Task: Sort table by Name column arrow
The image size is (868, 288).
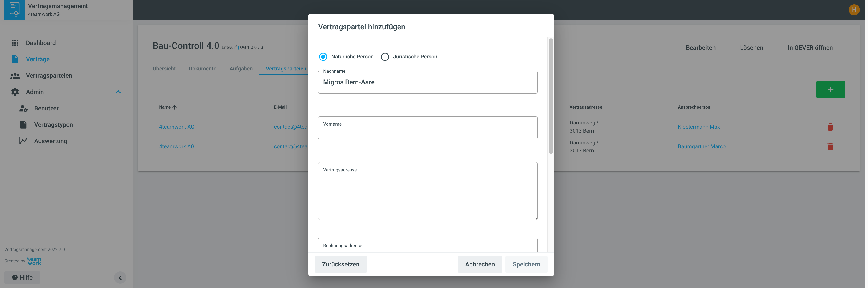Action: [x=174, y=107]
